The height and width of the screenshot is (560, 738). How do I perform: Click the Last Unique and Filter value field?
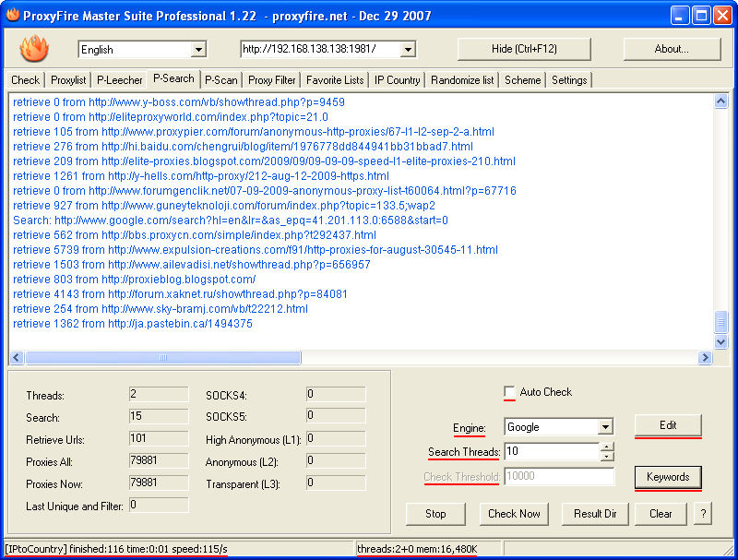pyautogui.click(x=159, y=505)
